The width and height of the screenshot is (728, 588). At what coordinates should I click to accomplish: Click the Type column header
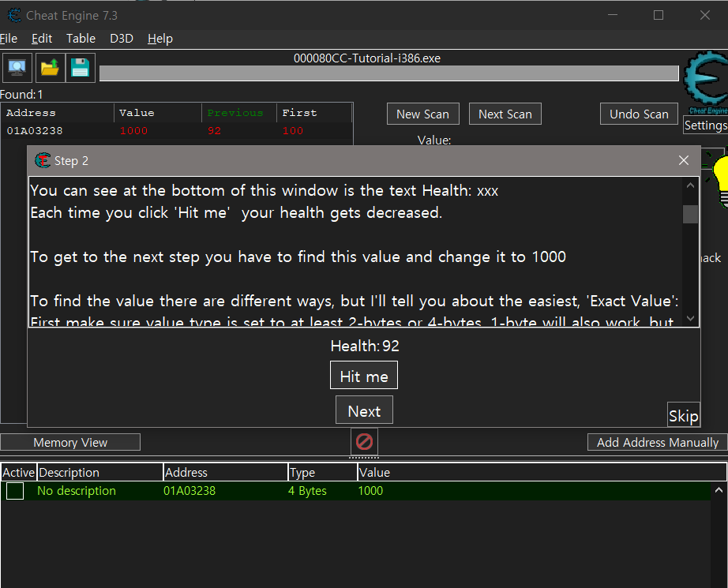(x=323, y=473)
